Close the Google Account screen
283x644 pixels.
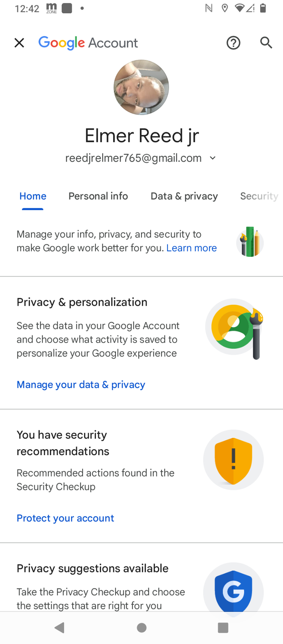(19, 43)
